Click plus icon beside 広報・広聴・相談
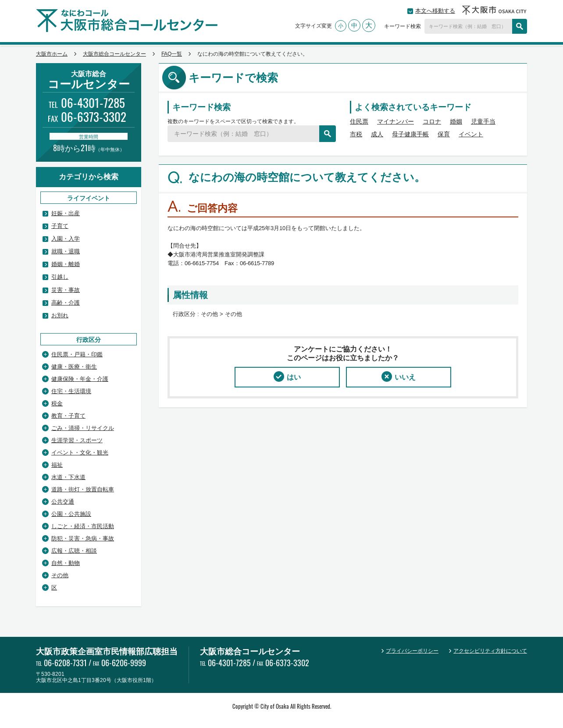563x728 pixels. tap(45, 550)
